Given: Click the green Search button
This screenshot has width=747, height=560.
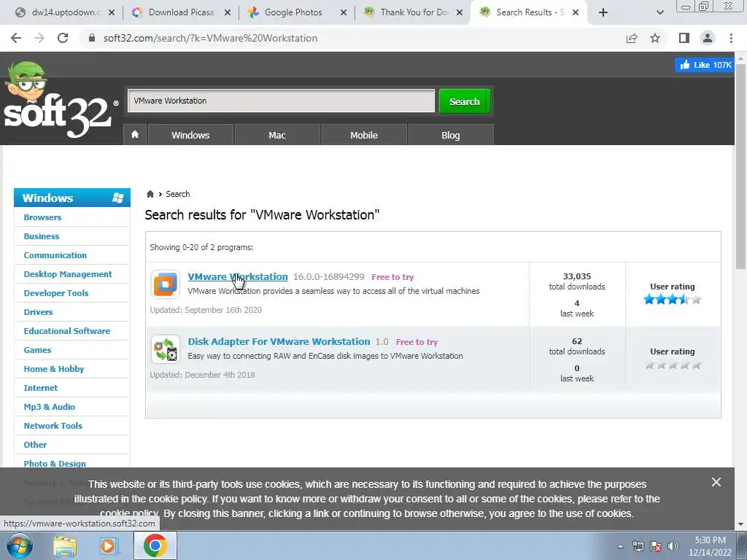Looking at the screenshot, I should 465,101.
